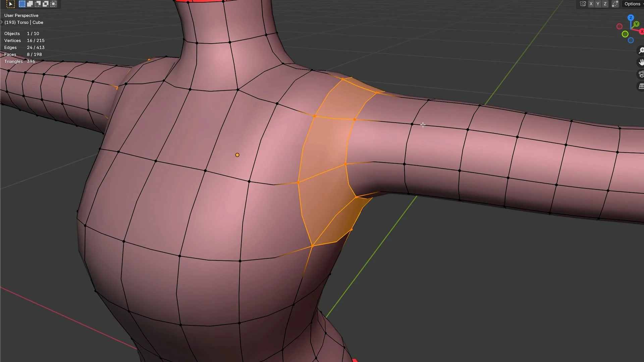The image size is (644, 362).
Task: Expand the left sidebar chevron arrow
Action: pos(2,22)
